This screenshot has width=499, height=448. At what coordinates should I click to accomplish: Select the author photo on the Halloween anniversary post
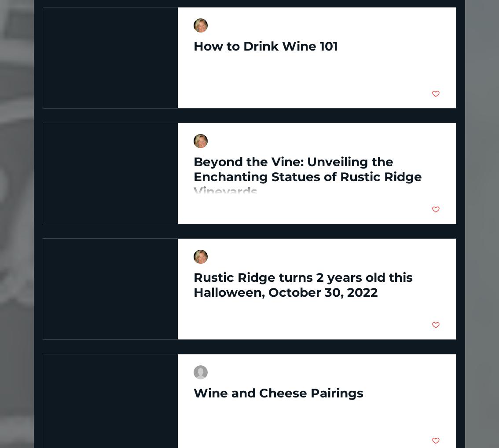click(201, 257)
